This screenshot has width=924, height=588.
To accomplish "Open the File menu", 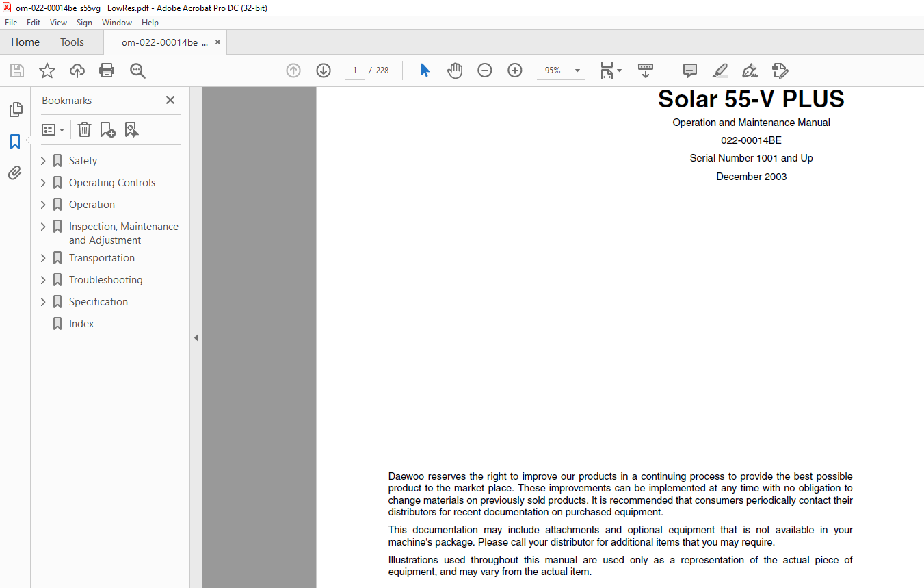I will pos(11,23).
